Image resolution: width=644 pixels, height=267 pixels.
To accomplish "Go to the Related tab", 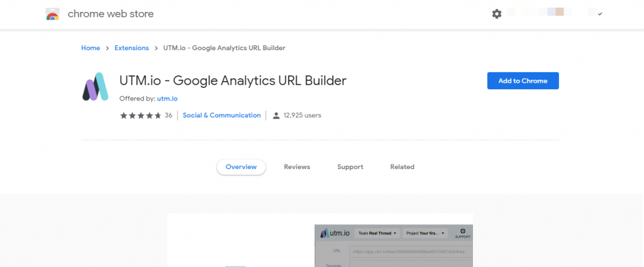I will tap(402, 167).
